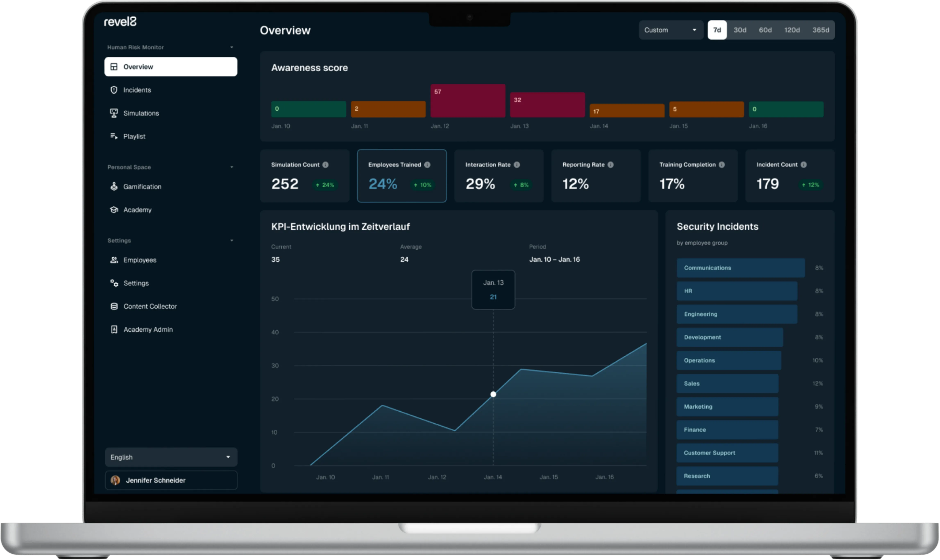Click the Incidents shield icon

(x=114, y=90)
